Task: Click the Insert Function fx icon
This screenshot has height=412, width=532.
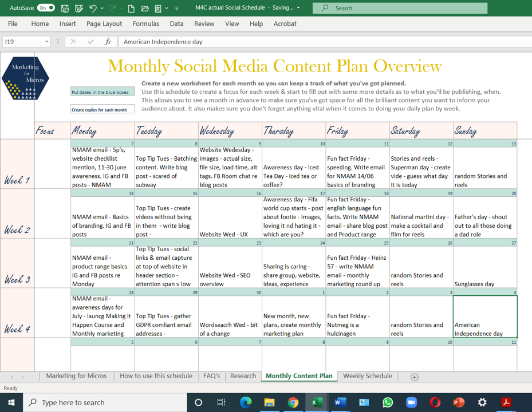Action: click(x=108, y=42)
